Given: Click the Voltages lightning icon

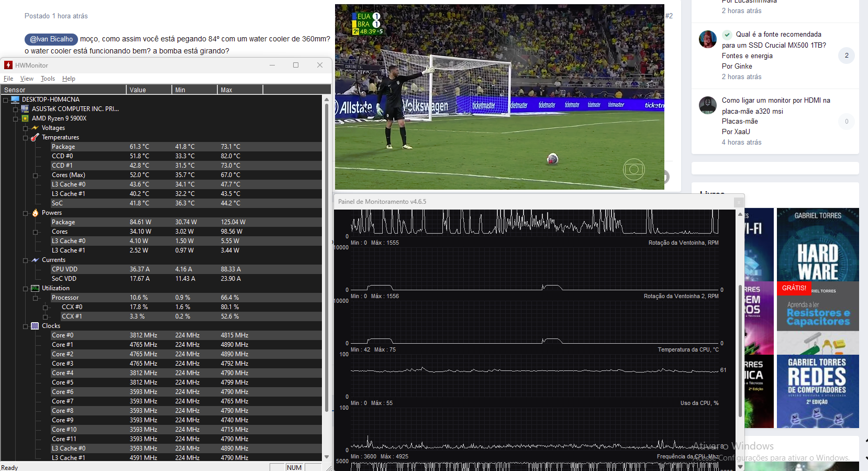Looking at the screenshot, I should [x=35, y=127].
